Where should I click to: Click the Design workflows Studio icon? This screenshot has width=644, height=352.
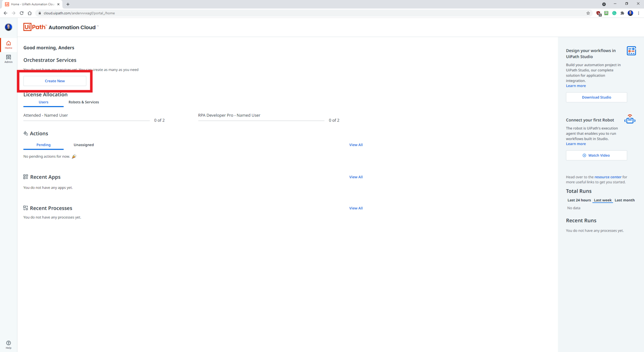click(x=631, y=51)
